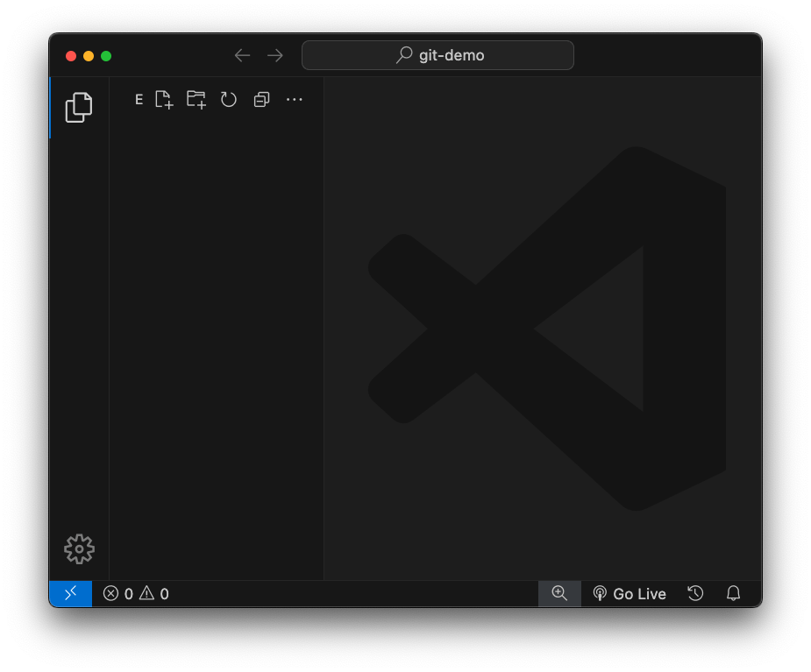Go forward with the right arrow
811x672 pixels.
275,55
